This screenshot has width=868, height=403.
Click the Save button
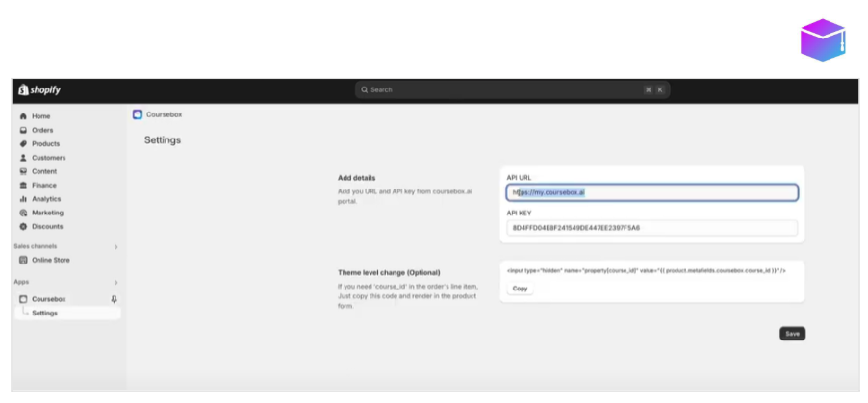pos(792,334)
